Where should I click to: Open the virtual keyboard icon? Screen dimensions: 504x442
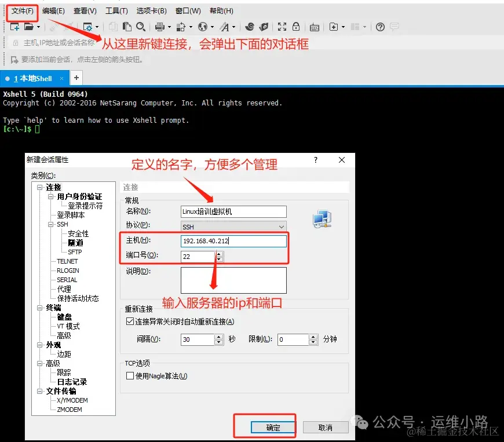[313, 27]
